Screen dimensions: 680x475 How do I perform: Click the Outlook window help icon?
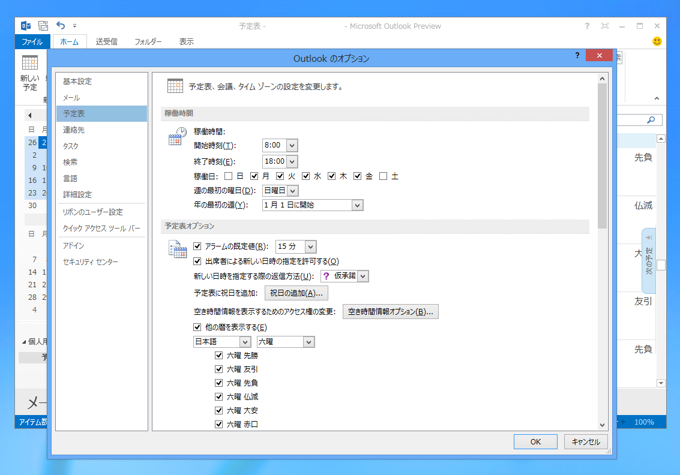587,26
